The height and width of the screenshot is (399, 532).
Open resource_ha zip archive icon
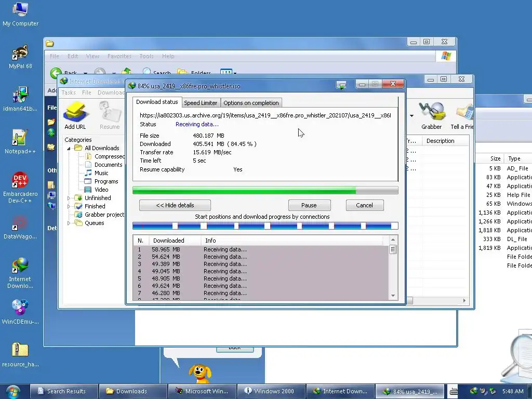click(x=20, y=354)
